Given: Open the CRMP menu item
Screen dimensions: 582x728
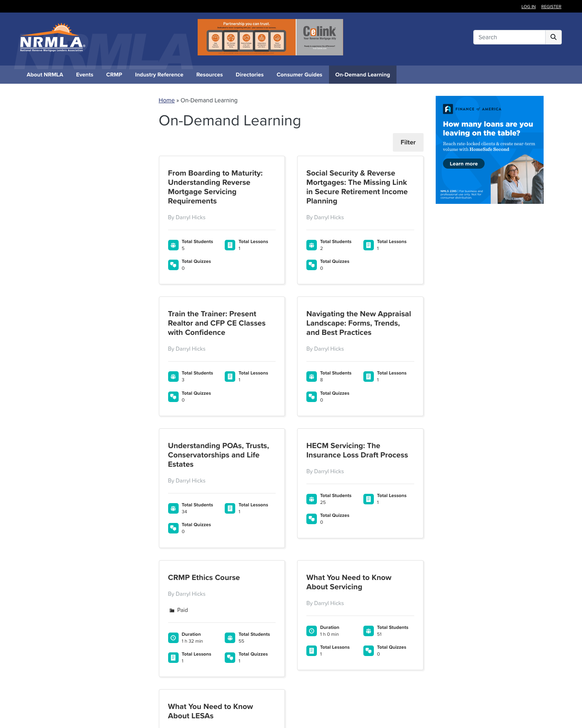Looking at the screenshot, I should pos(114,75).
